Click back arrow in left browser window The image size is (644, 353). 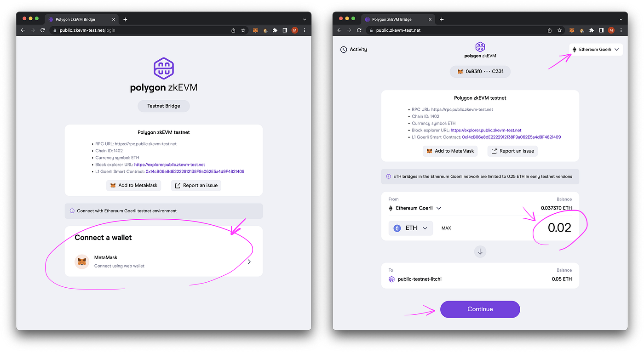pos(23,30)
